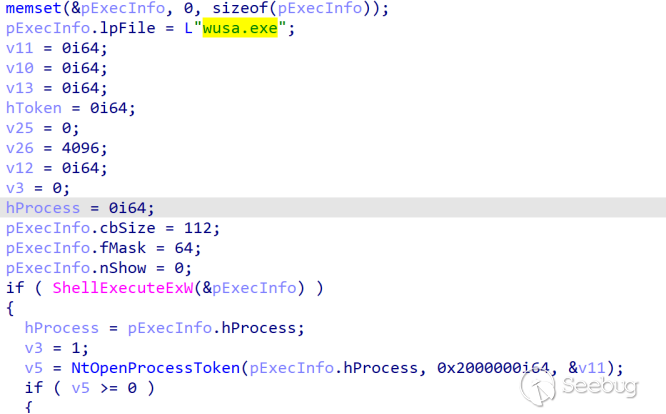Click the v3 = 1 assignment
Image resolution: width=666 pixels, height=414 pixels.
[56, 348]
